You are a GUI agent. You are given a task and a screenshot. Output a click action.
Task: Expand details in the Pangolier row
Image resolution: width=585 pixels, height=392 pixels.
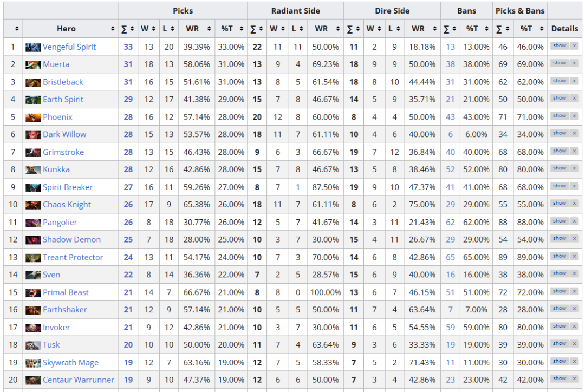(560, 221)
